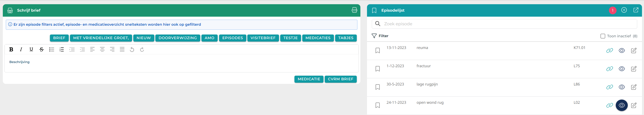Toggle eye visibility for open wond rug
The height and width of the screenshot is (115, 644).
pos(622,106)
